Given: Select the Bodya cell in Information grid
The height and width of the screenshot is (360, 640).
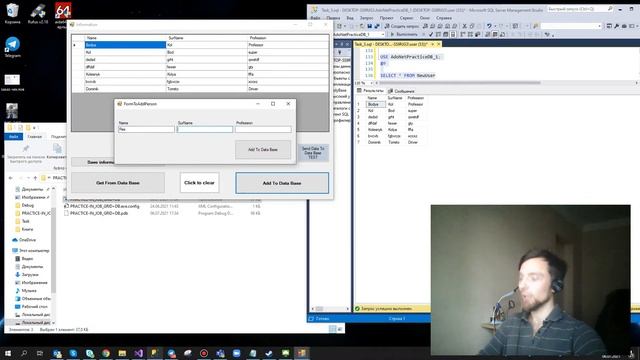Looking at the screenshot, I should [125, 45].
